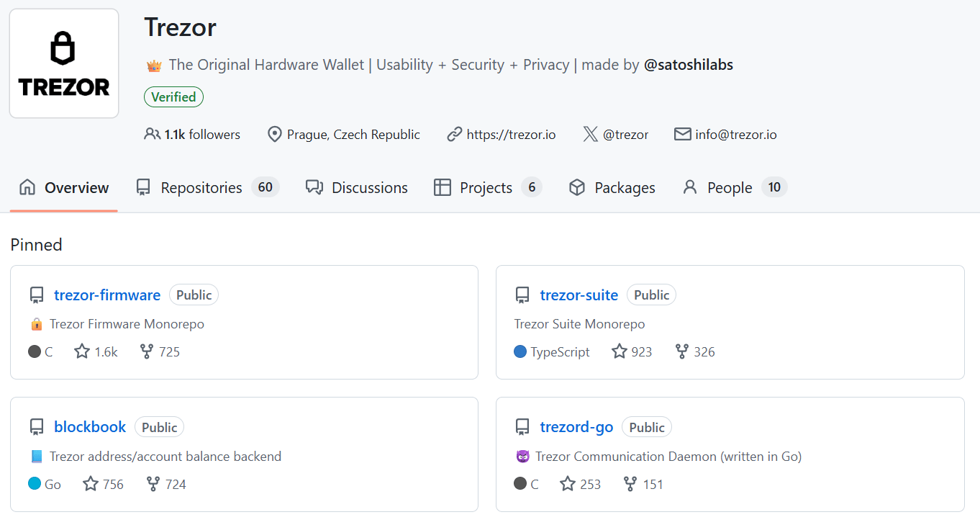Screen dimensions: 980x525
Task: Open the Repositories tab
Action: click(x=201, y=188)
